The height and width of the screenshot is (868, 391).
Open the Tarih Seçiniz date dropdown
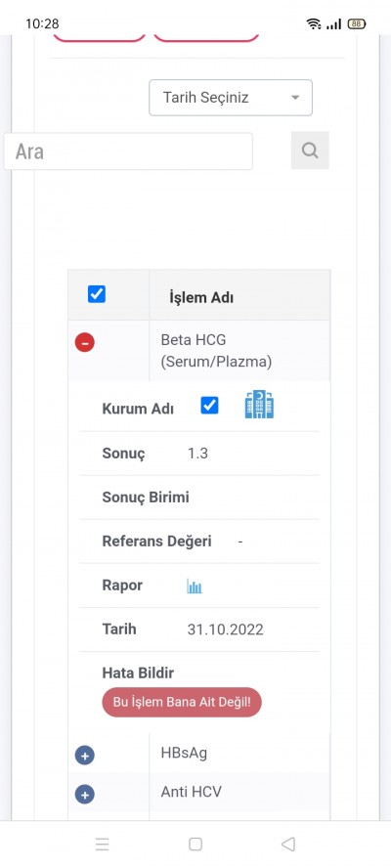(x=231, y=98)
